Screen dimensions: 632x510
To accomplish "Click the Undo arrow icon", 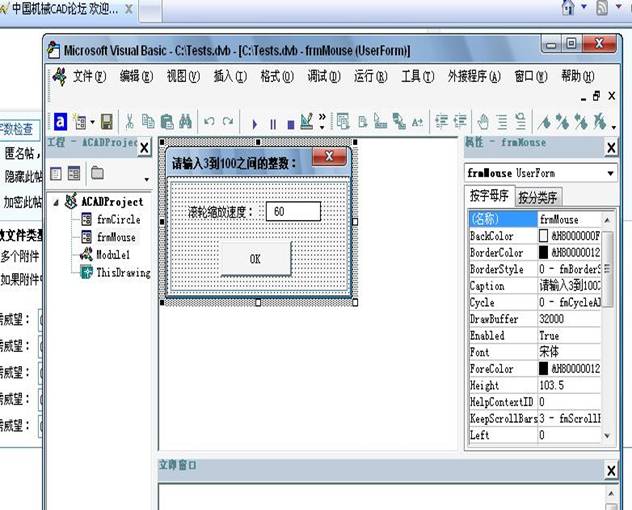I will tap(209, 122).
